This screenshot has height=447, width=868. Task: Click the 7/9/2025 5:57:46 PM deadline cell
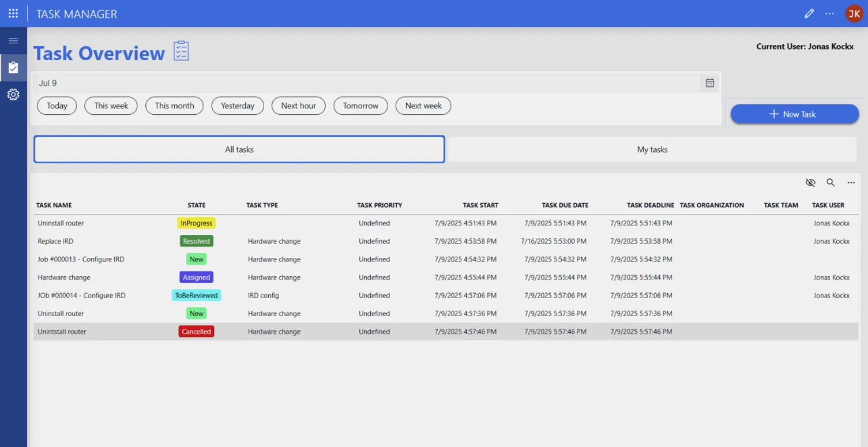(x=641, y=332)
